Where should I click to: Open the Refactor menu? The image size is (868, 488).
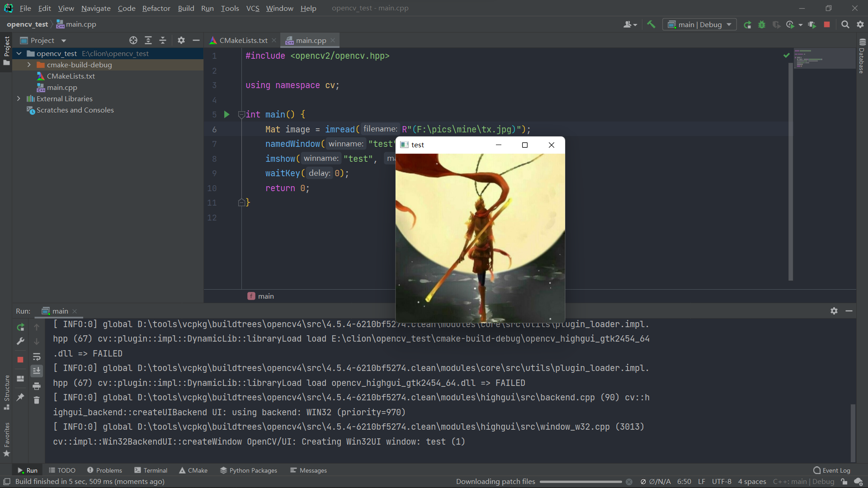click(x=156, y=8)
